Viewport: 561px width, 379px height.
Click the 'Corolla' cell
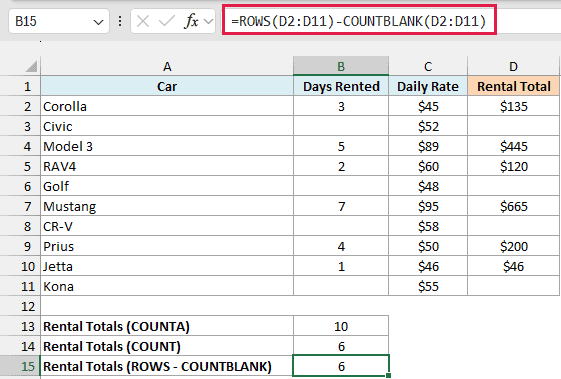167,106
